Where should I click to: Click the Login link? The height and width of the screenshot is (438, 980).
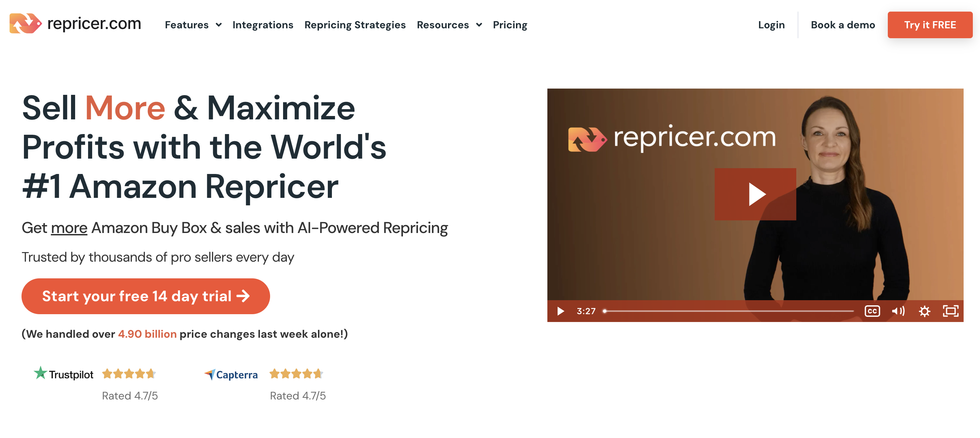click(x=771, y=25)
